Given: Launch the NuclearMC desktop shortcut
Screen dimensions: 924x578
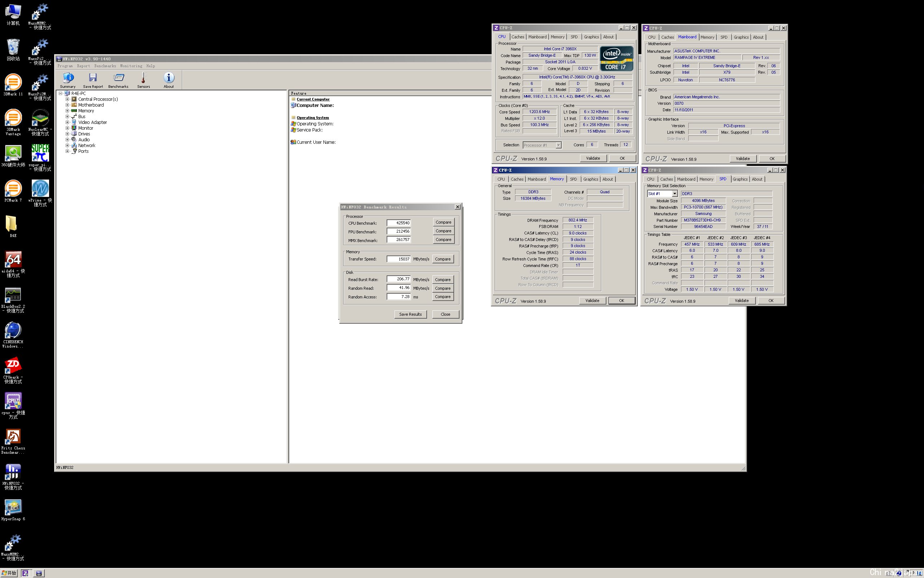Looking at the screenshot, I should tap(40, 122).
